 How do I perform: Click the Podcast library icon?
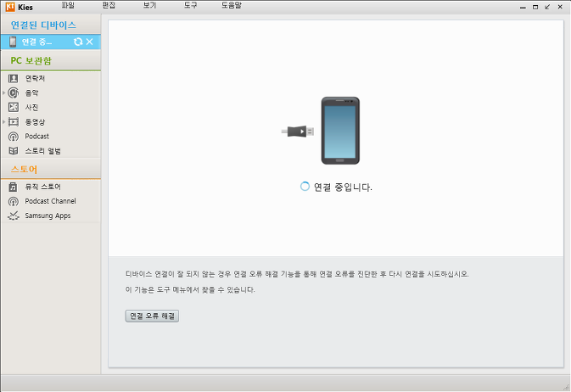tap(14, 137)
